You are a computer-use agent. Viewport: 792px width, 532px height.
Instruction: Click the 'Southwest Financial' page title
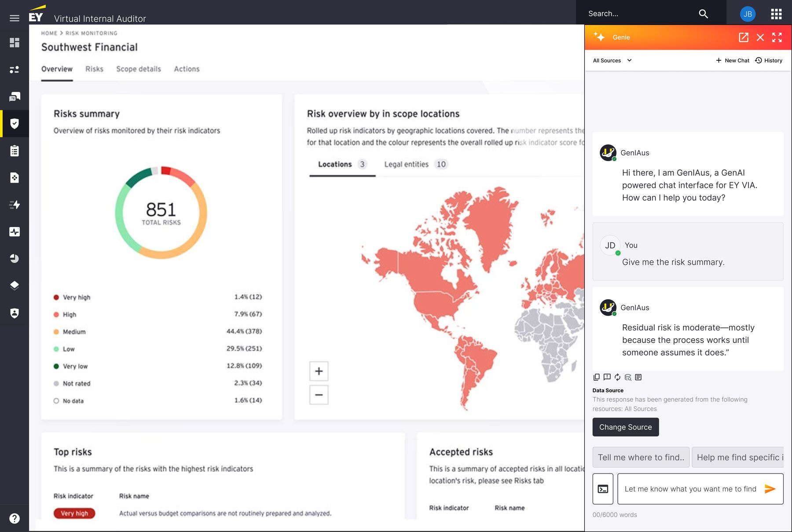click(89, 48)
